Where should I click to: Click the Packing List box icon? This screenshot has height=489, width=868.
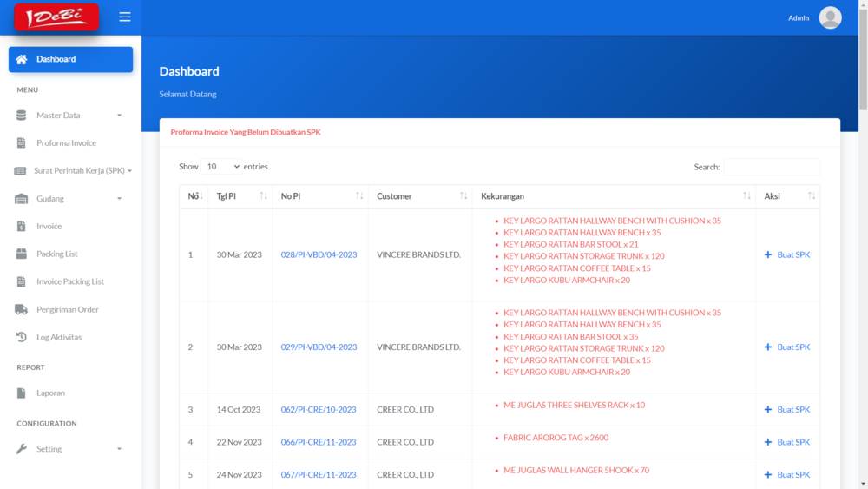click(x=22, y=254)
